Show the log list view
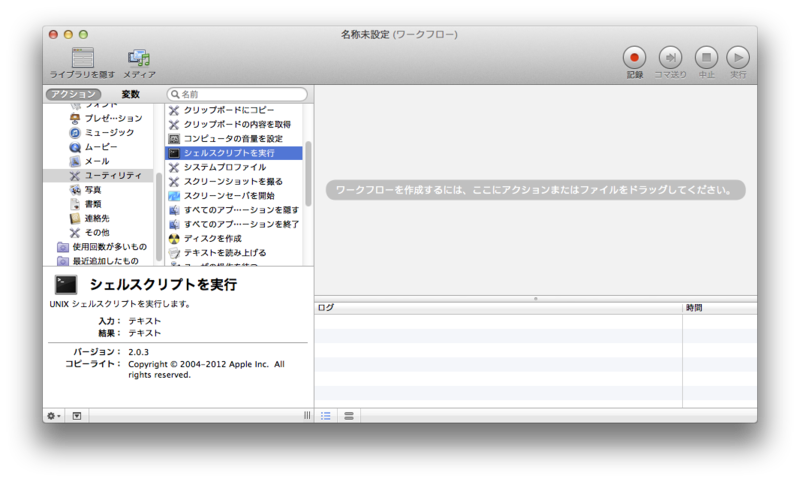Screen dimensions: 800x482 (x=326, y=416)
